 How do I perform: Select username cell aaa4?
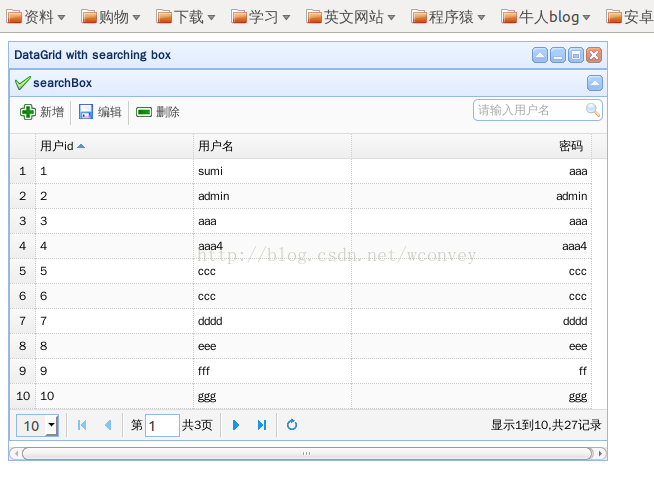272,246
